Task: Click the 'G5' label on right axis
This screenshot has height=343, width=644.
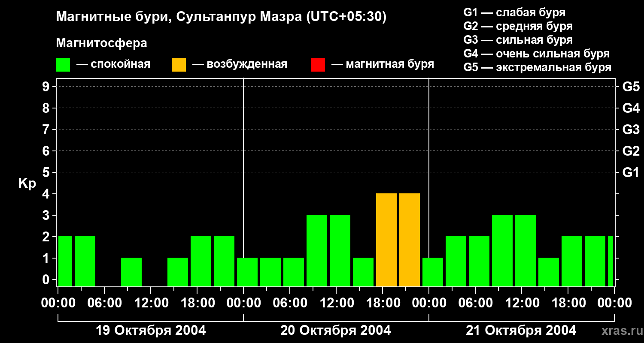Action: pos(631,87)
